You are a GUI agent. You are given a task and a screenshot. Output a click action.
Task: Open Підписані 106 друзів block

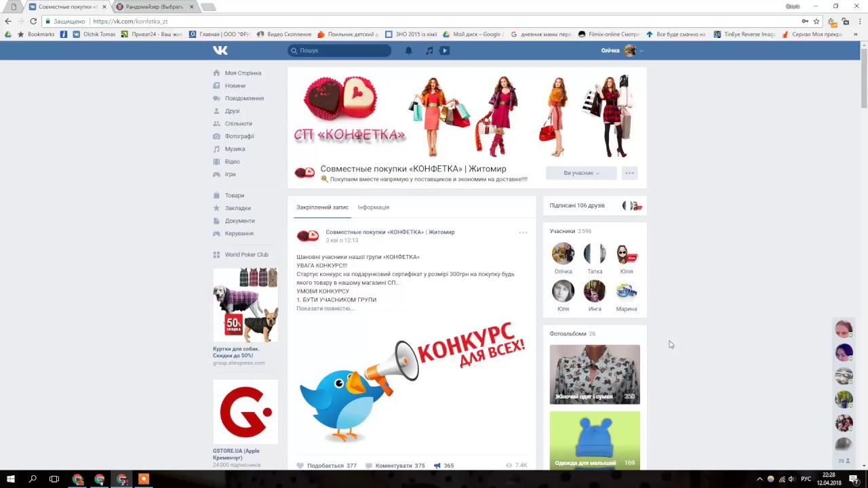point(595,205)
